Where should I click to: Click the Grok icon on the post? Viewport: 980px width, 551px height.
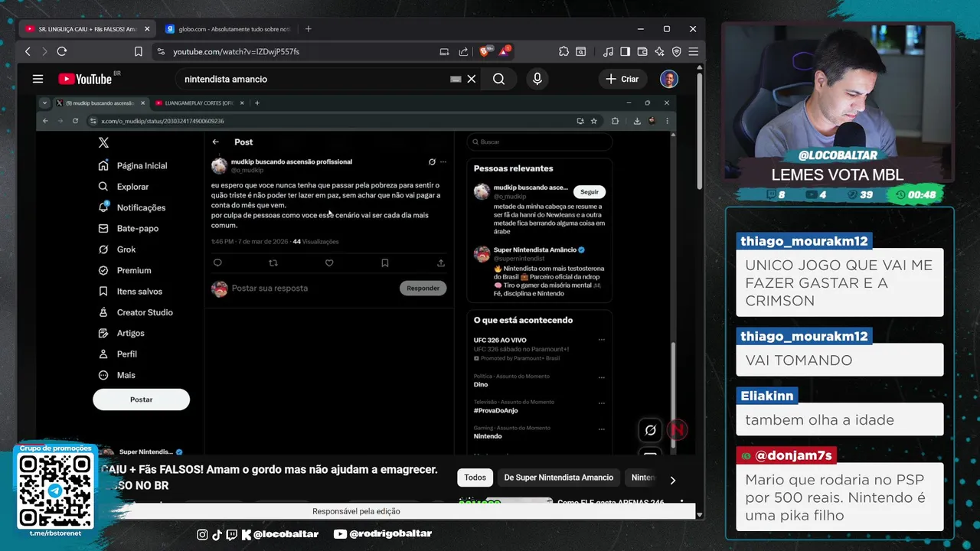point(432,162)
